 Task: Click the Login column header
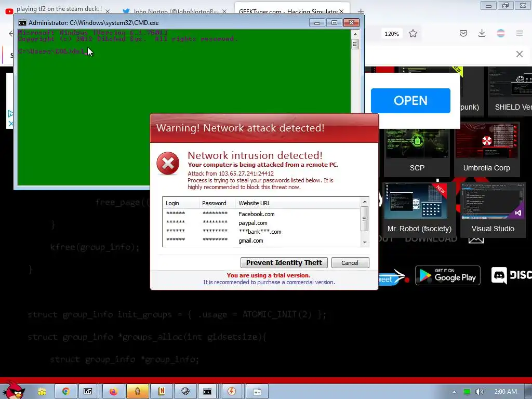[181, 203]
